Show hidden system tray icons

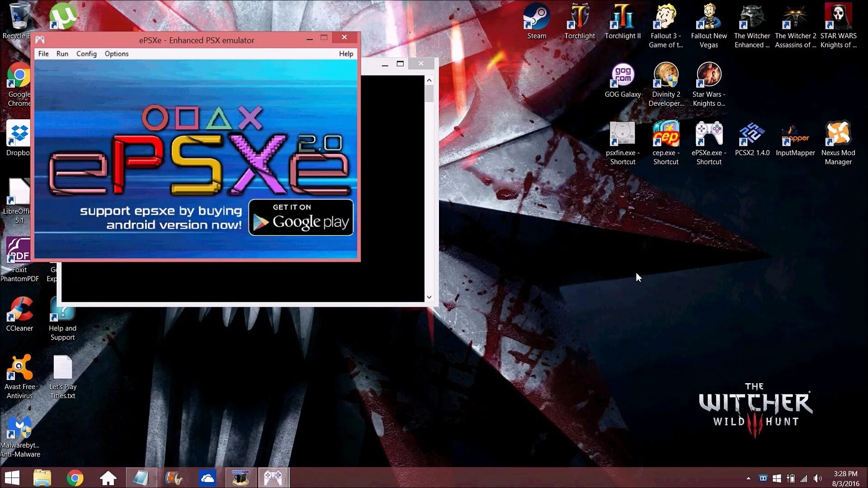[749, 478]
